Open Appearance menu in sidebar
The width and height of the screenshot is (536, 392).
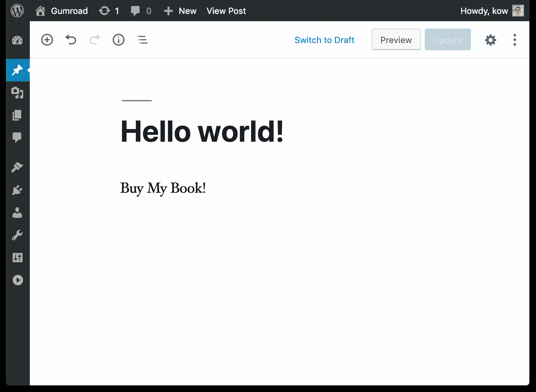point(17,168)
